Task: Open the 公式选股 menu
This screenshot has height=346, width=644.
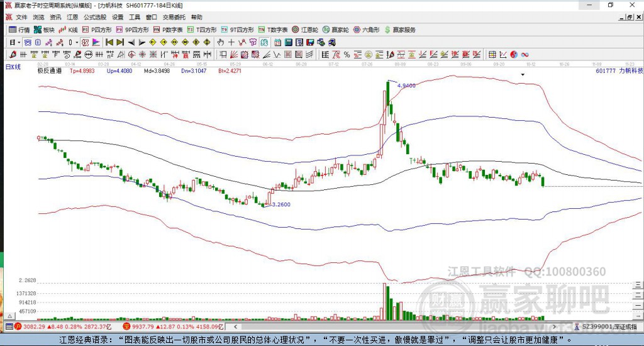Action: [x=95, y=17]
